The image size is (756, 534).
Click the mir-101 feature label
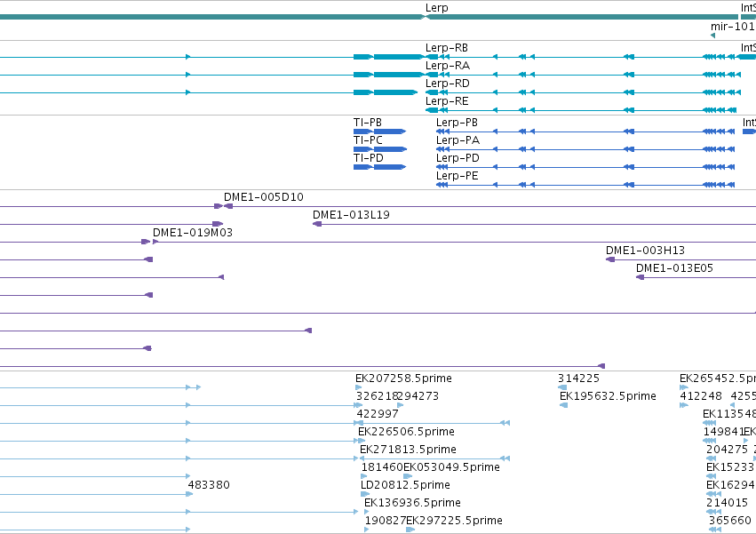pos(733,26)
